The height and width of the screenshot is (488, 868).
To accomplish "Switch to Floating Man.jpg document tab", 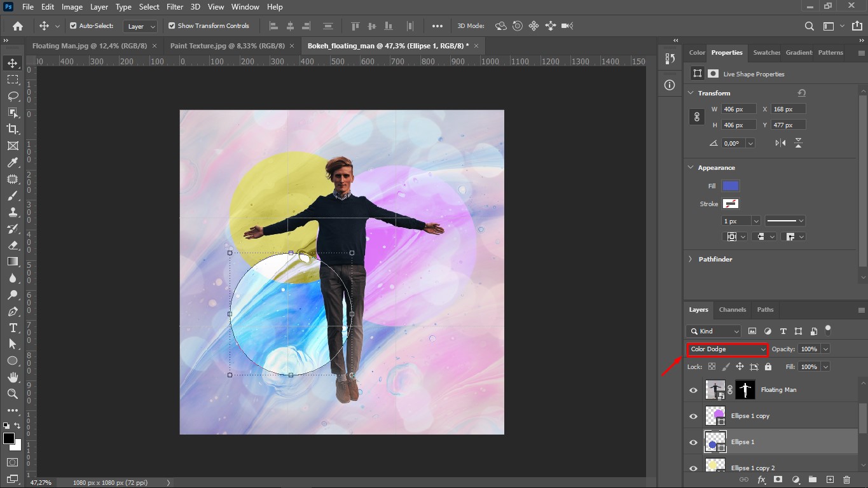I will pyautogui.click(x=90, y=46).
